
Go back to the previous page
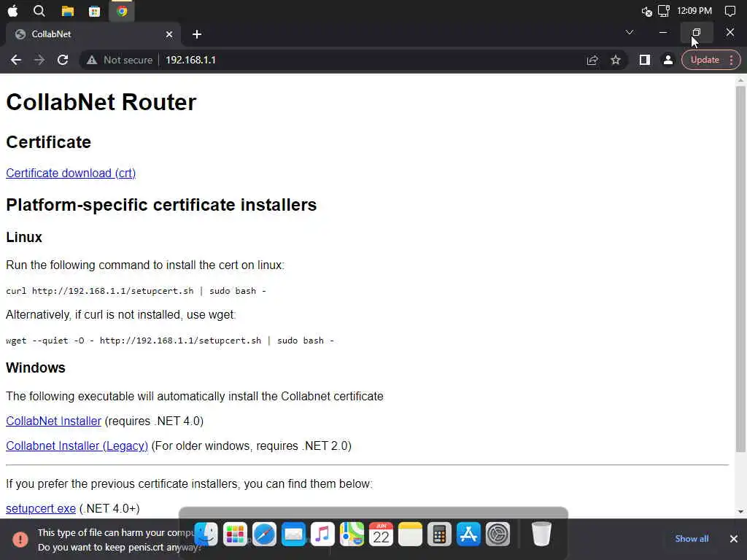16,60
